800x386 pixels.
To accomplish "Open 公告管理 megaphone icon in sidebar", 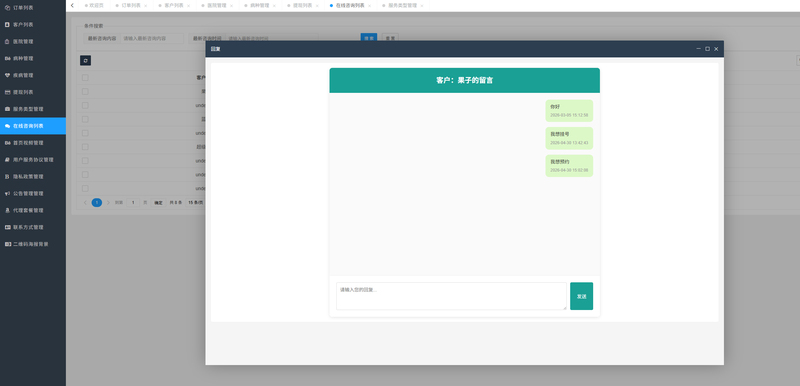I will [x=7, y=194].
